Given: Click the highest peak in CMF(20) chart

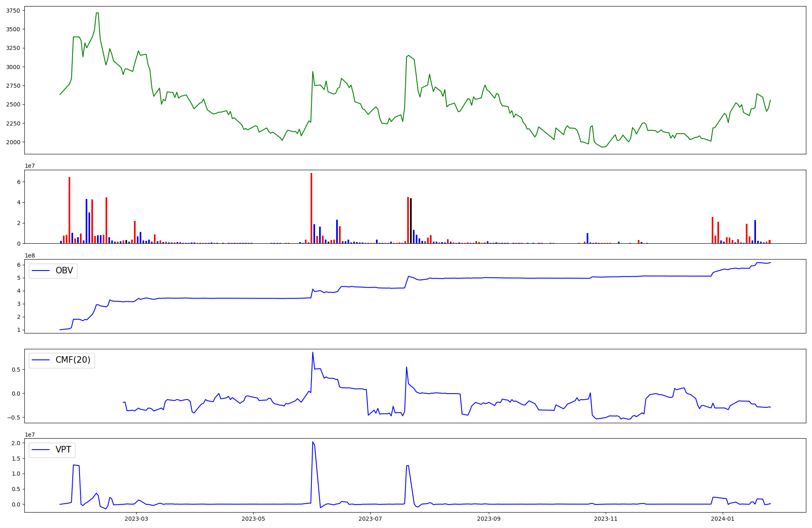Looking at the screenshot, I should point(313,353).
